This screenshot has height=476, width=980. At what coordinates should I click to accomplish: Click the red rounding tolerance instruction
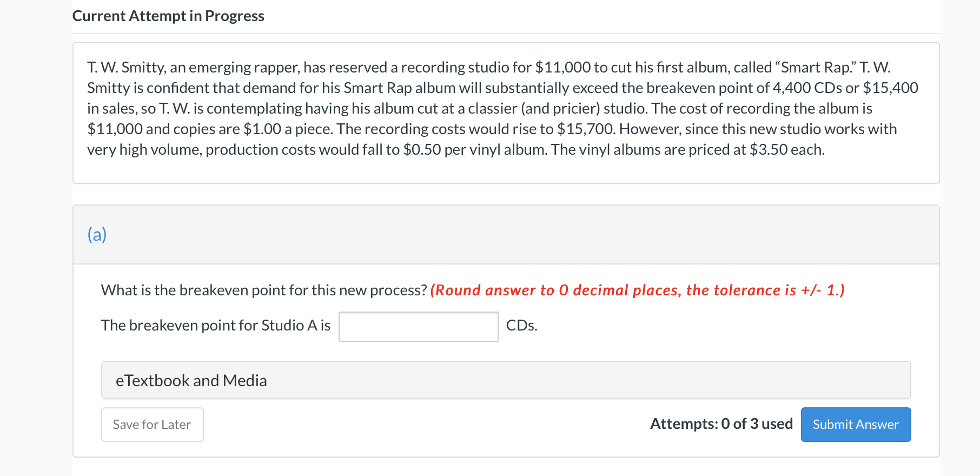[637, 290]
